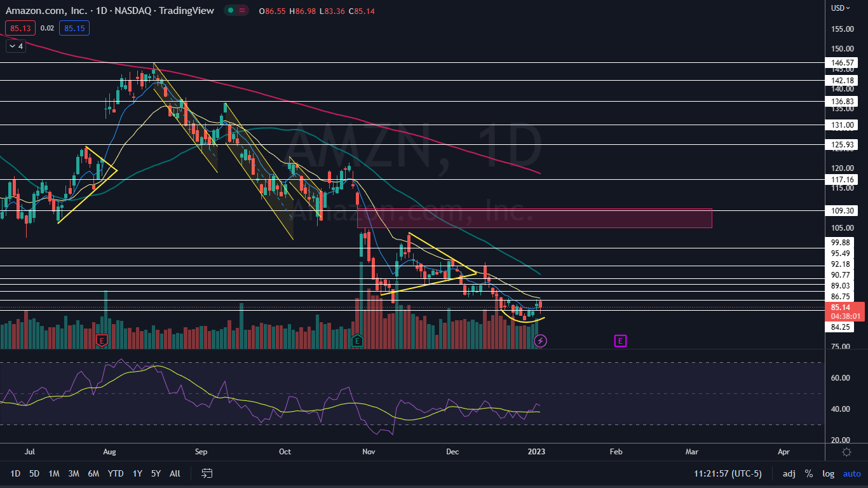Image resolution: width=868 pixels, height=488 pixels.
Task: Select the 3M time range
Action: point(74,473)
